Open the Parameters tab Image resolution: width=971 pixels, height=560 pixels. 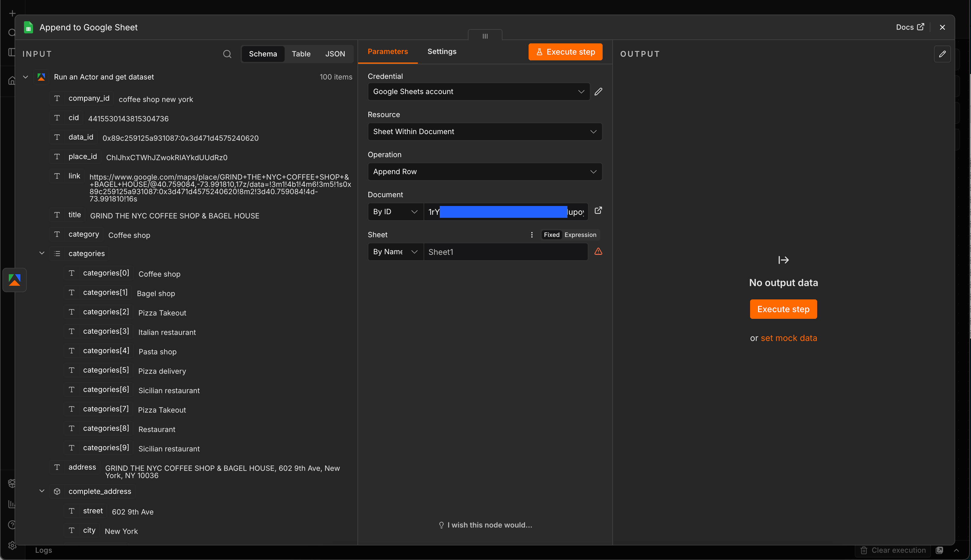[x=387, y=52]
